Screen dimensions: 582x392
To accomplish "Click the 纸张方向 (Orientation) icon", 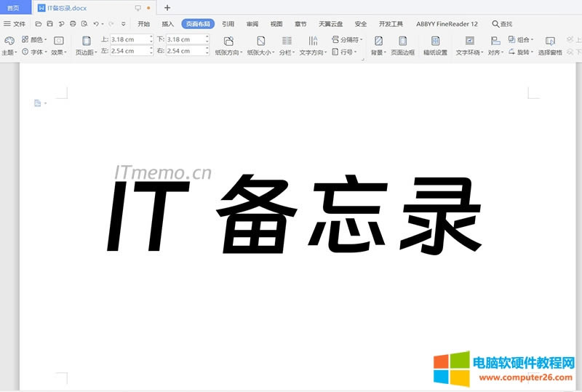I will [x=229, y=41].
